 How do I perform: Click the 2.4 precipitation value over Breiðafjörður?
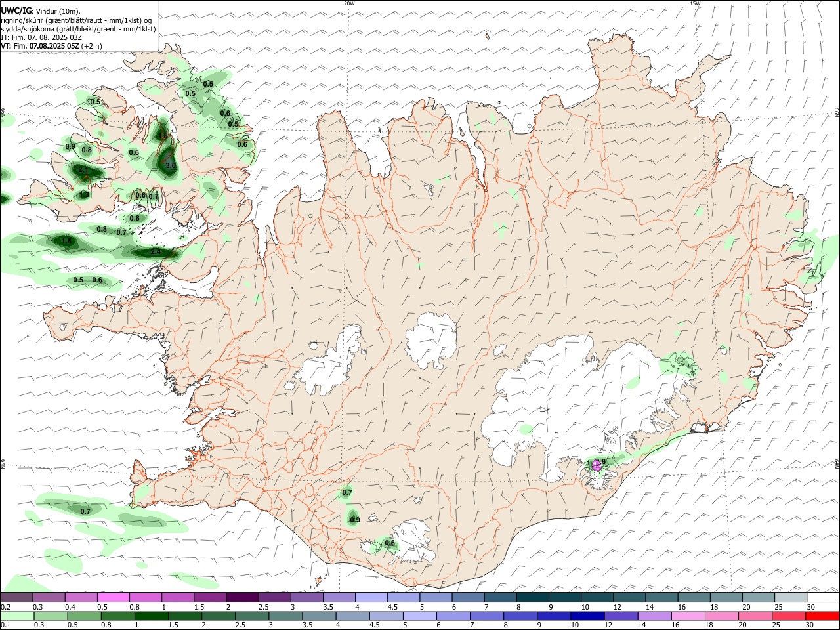point(156,252)
